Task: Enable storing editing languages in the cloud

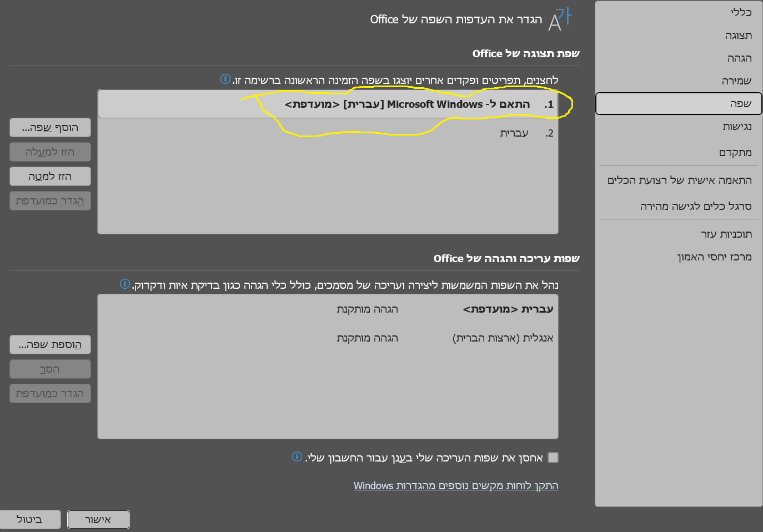Action: pos(553,457)
